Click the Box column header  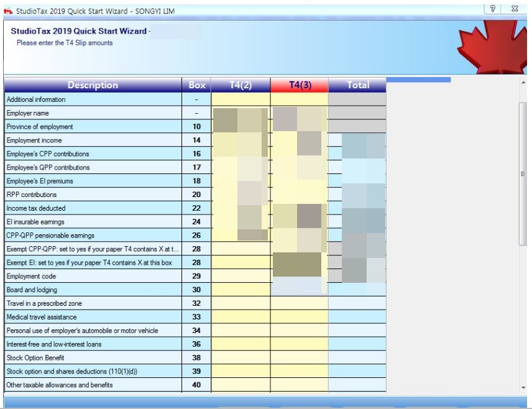pyautogui.click(x=196, y=85)
